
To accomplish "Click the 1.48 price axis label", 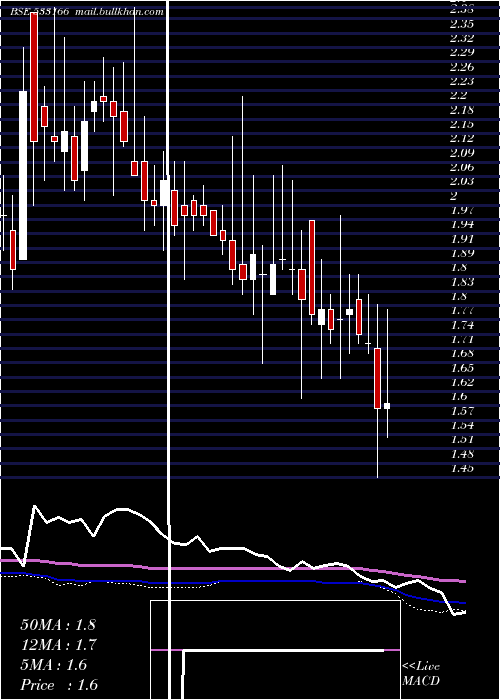I will pos(462,454).
